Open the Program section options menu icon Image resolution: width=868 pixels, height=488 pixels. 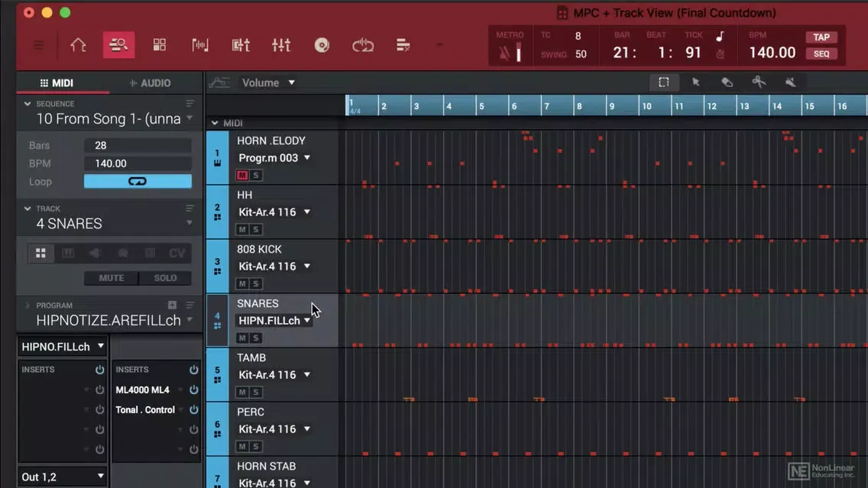pyautogui.click(x=189, y=305)
